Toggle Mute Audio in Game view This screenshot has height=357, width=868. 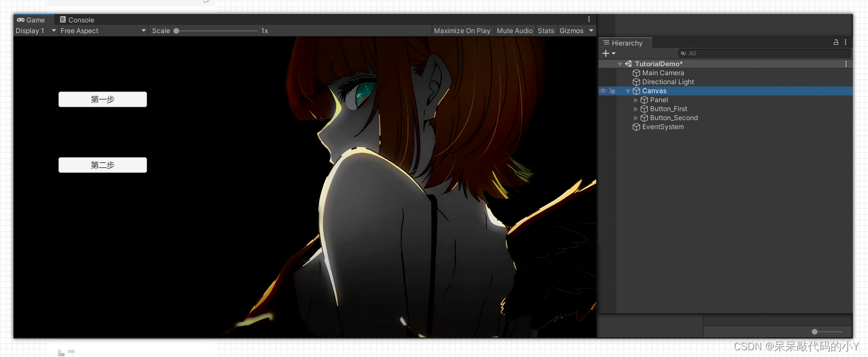pyautogui.click(x=514, y=31)
